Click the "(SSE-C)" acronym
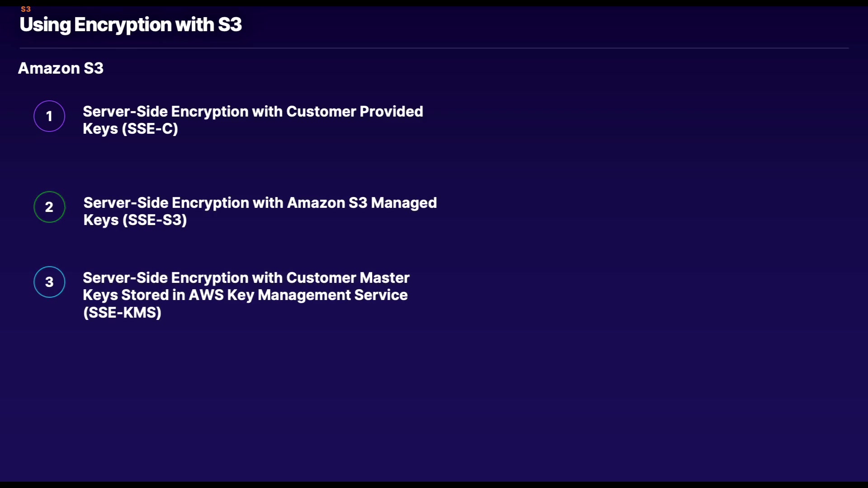Image resolution: width=868 pixels, height=488 pixels. tap(150, 129)
